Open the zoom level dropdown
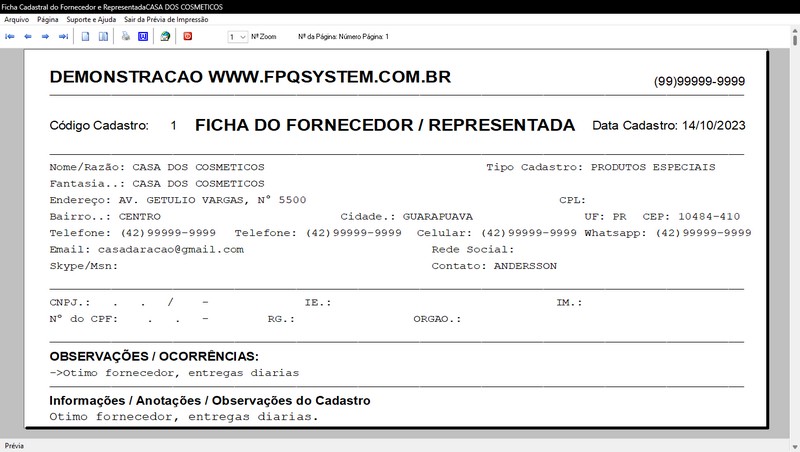800x452 pixels. (x=237, y=36)
